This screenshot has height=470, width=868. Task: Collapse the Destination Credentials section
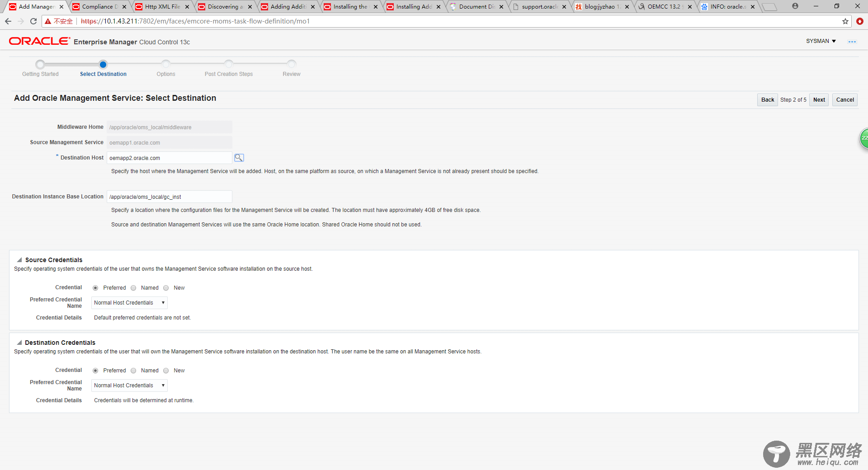pyautogui.click(x=19, y=343)
